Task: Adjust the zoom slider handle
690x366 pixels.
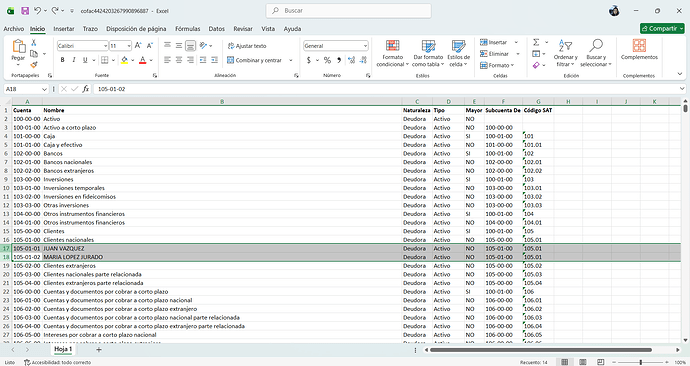Action: point(640,362)
